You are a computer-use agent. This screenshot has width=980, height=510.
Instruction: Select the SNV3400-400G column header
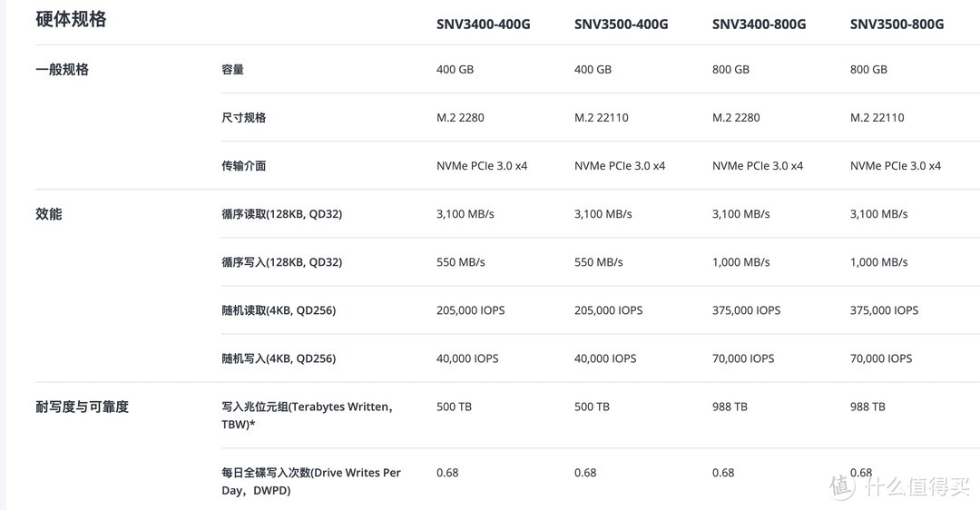tap(483, 25)
